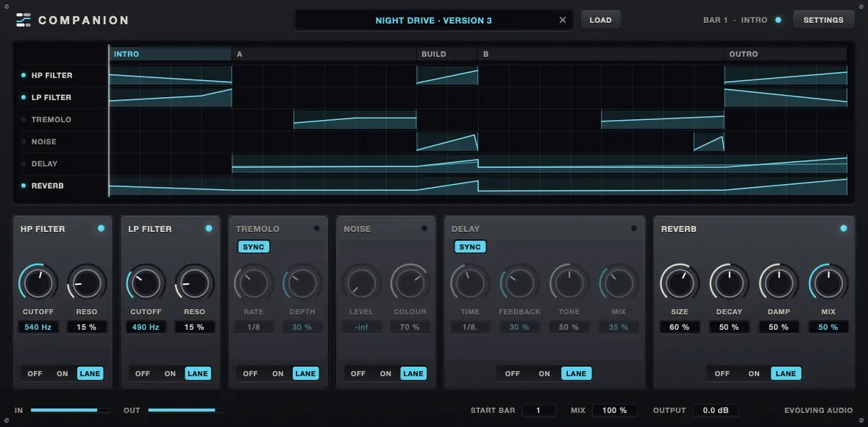Click the TREMOLO module power LED
This screenshot has height=427, width=868.
point(316,228)
